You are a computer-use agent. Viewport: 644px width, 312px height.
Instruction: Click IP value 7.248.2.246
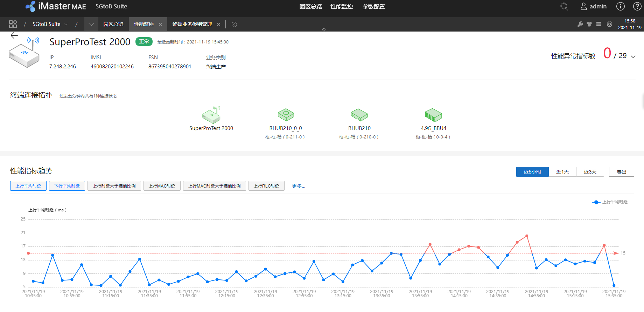[63, 67]
